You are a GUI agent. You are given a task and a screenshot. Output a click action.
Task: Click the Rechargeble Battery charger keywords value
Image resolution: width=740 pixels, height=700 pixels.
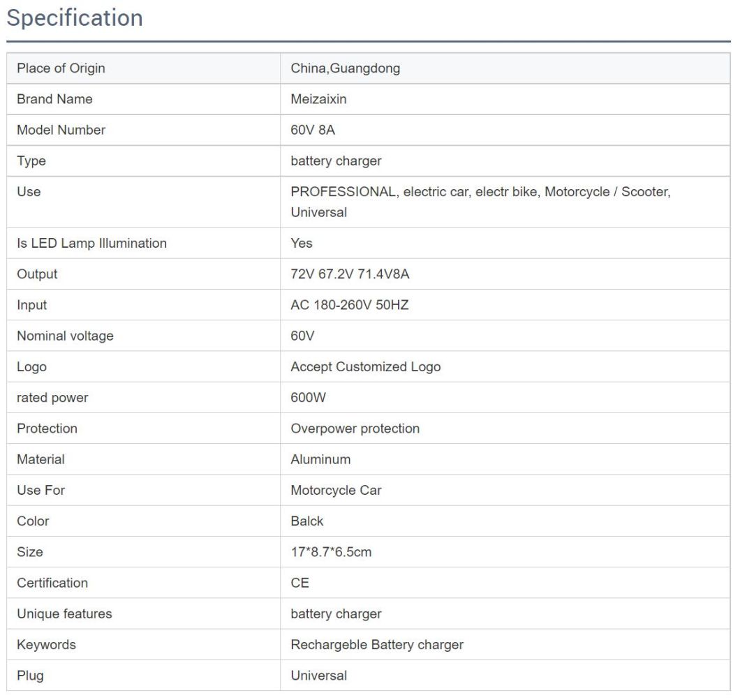click(377, 645)
